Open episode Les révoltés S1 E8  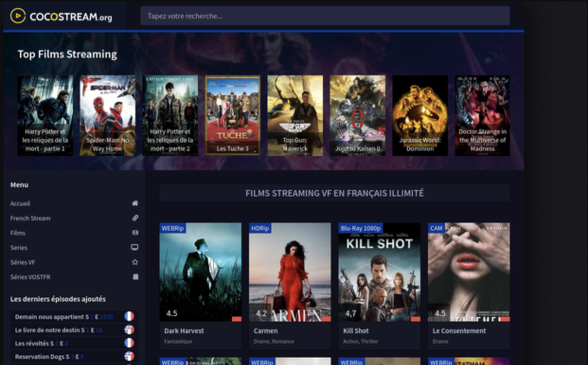(42, 343)
